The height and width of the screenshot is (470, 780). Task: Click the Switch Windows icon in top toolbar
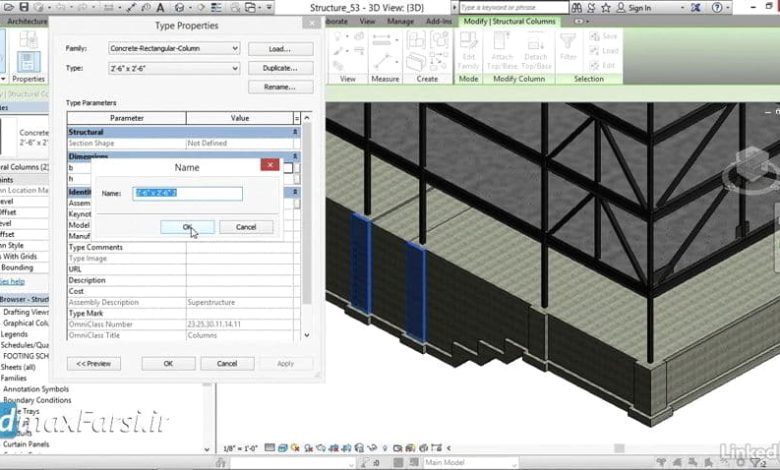coord(251,7)
